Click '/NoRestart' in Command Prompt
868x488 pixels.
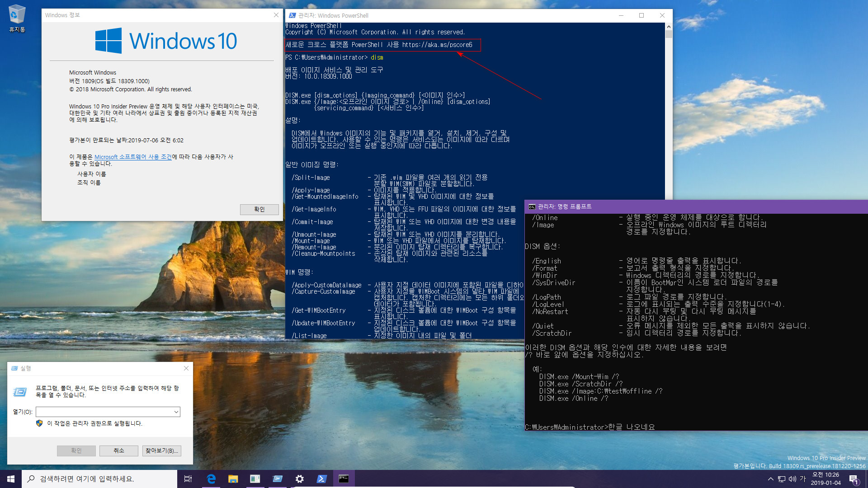coord(550,311)
